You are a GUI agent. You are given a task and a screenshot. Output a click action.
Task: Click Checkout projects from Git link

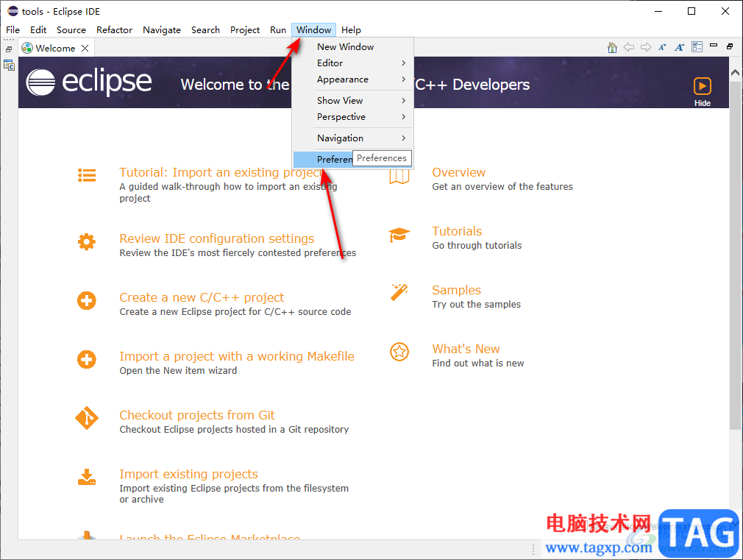(x=196, y=415)
